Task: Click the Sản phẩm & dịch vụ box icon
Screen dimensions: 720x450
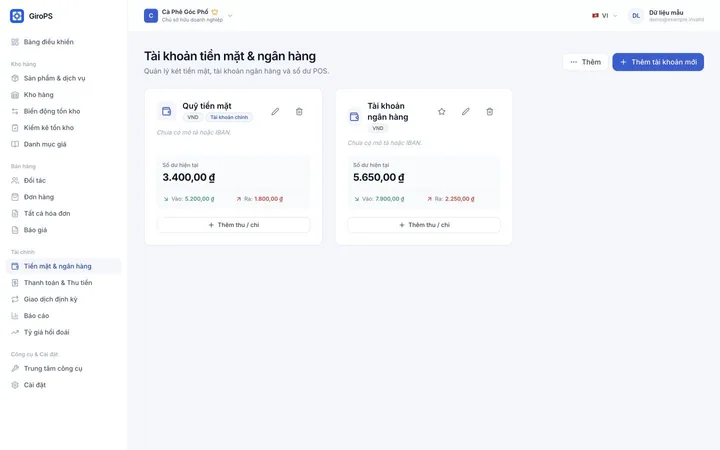Action: click(15, 78)
